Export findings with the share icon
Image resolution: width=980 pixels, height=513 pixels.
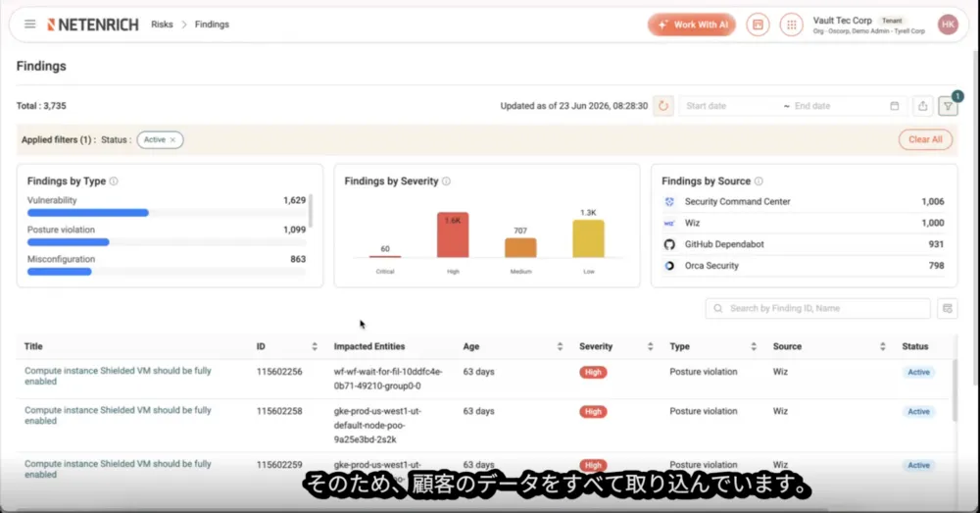click(x=922, y=106)
